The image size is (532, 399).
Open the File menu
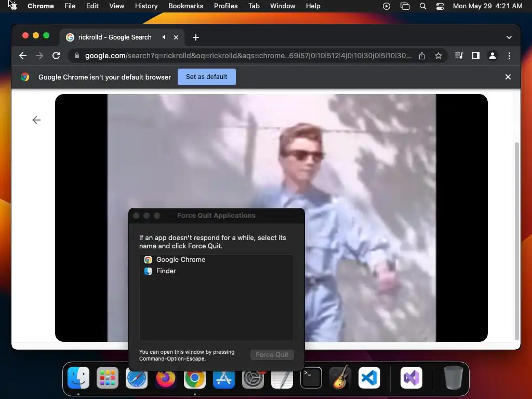[x=70, y=6]
